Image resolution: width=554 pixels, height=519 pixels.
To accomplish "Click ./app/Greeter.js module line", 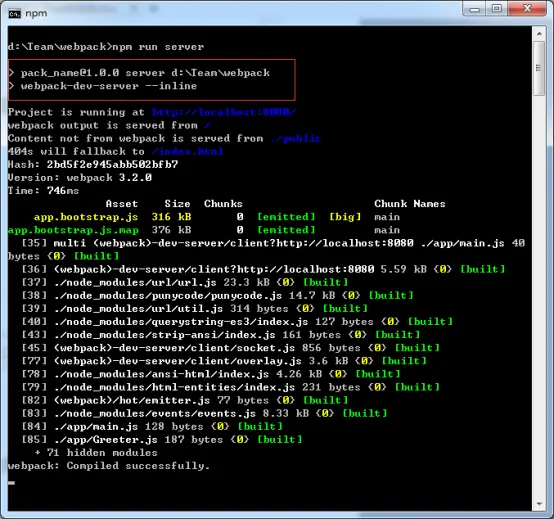I will [162, 439].
